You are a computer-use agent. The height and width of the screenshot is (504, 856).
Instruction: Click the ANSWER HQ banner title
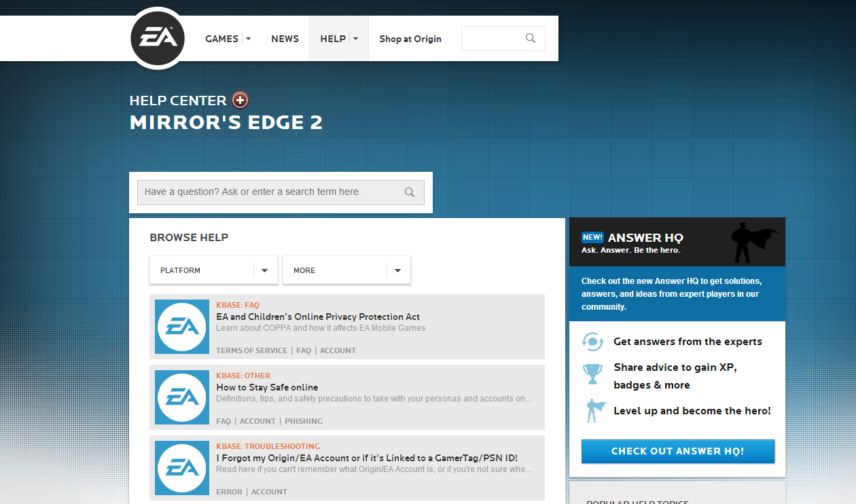[645, 238]
